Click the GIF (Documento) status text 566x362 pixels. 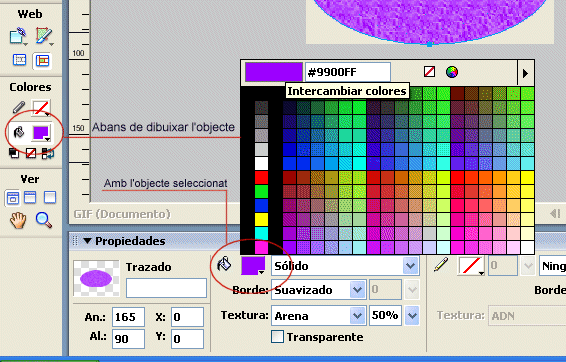click(122, 214)
